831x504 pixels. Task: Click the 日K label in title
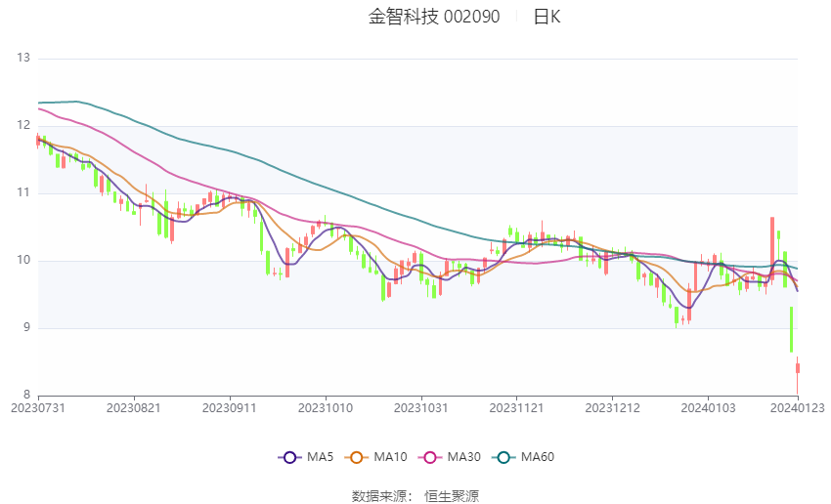click(547, 17)
